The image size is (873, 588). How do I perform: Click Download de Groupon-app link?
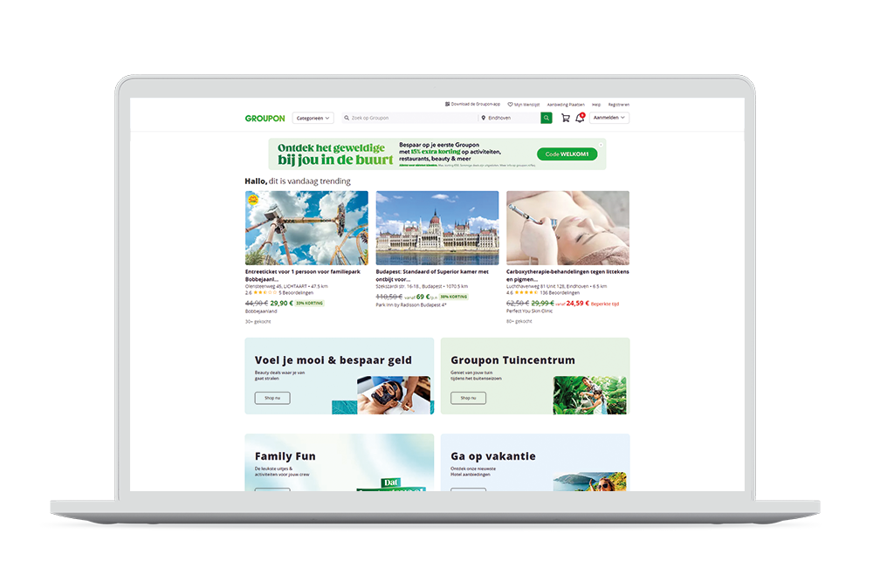pos(476,104)
